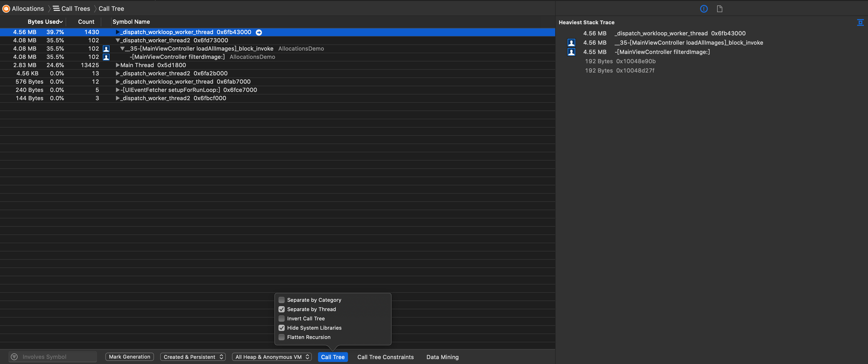Click the orange Allocations instrument icon
868x364 pixels.
6,9
